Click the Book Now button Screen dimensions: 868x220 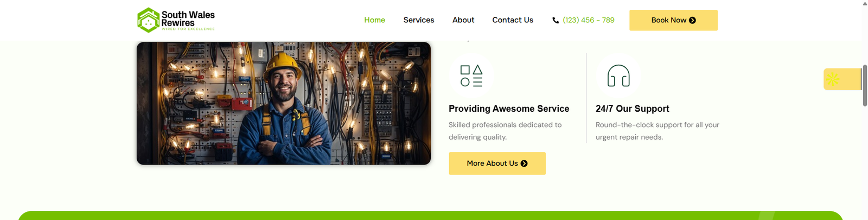(x=673, y=20)
